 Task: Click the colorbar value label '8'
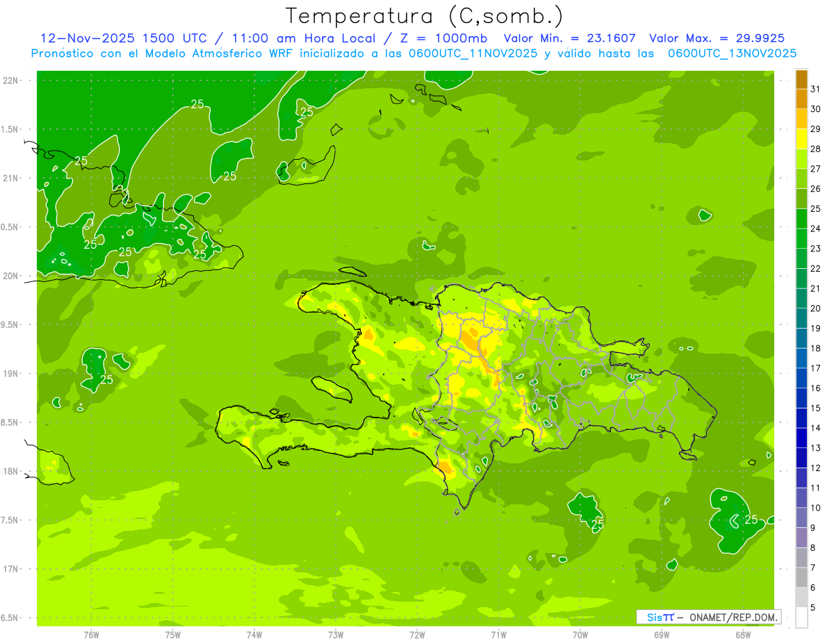click(813, 548)
